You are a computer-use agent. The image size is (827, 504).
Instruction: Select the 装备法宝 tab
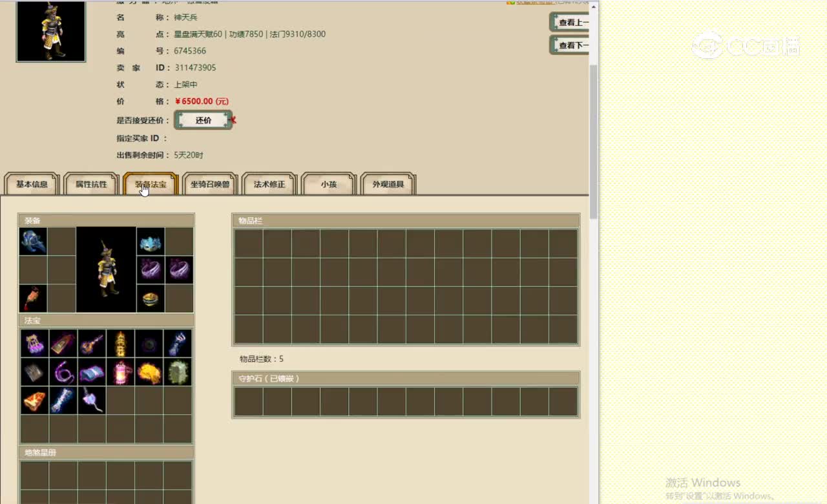(x=151, y=184)
